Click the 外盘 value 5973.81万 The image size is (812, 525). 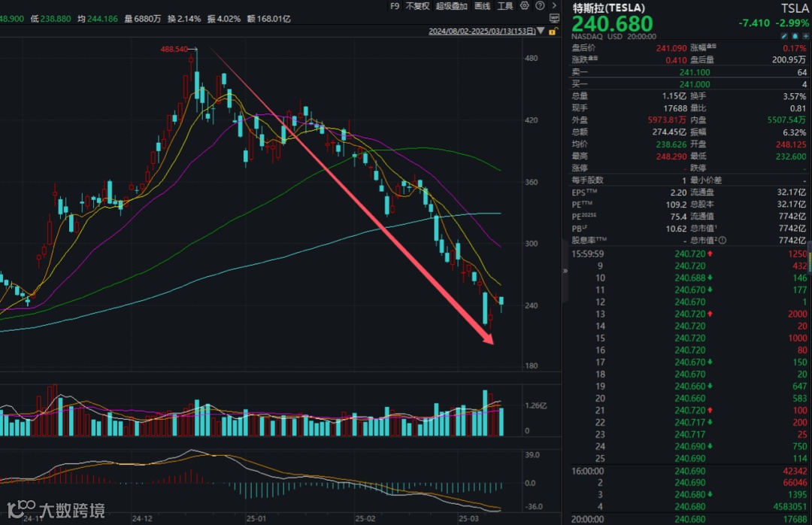[667, 120]
